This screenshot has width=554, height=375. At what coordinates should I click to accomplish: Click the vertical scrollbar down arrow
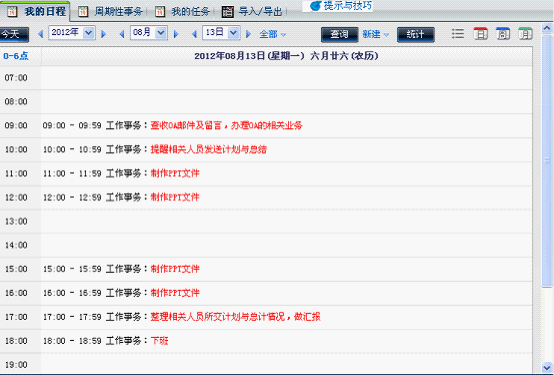pyautogui.click(x=547, y=367)
